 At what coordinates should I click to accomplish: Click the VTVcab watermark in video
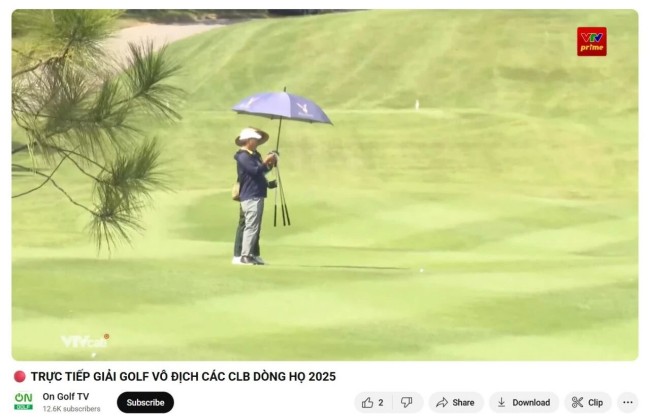85,341
